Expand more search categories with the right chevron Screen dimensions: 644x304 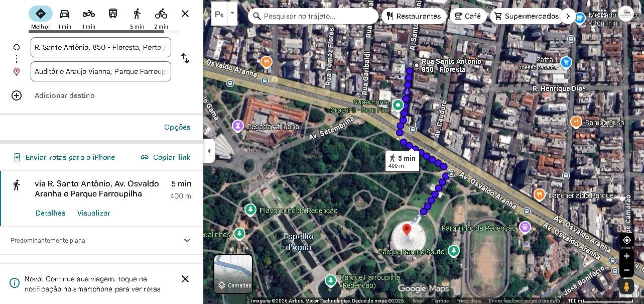coord(568,16)
